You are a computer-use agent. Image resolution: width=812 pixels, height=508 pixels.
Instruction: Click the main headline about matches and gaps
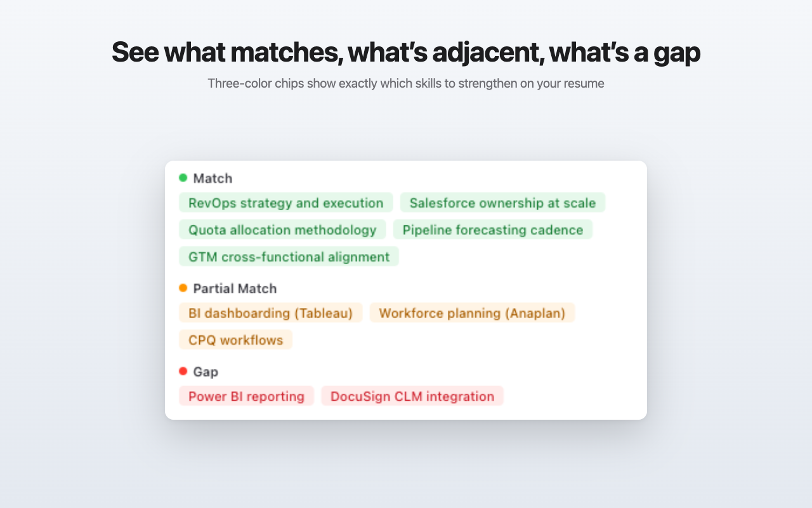(406, 53)
